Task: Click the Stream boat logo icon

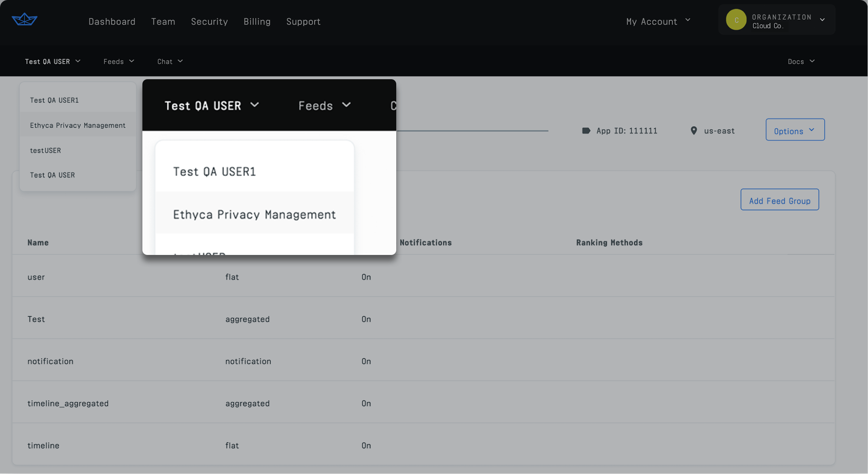Action: click(x=24, y=19)
